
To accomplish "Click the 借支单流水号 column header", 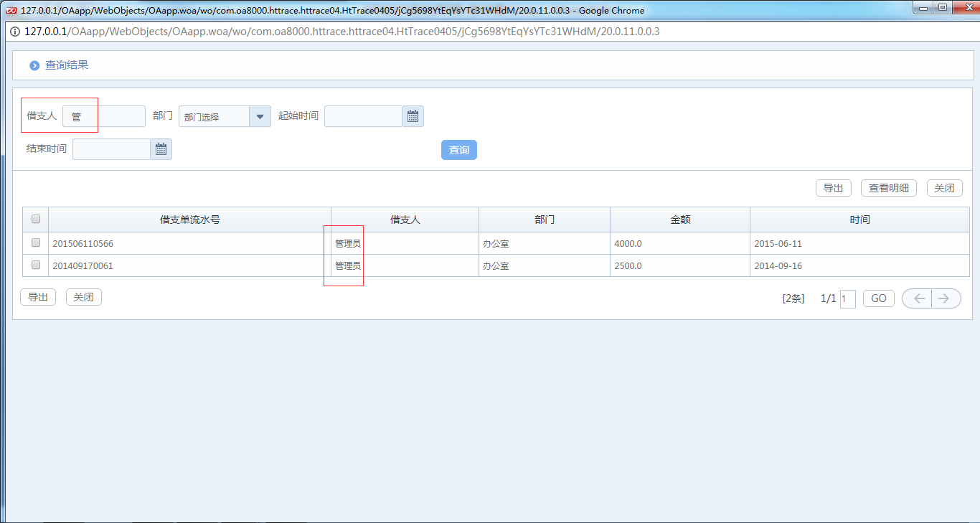I will click(189, 220).
